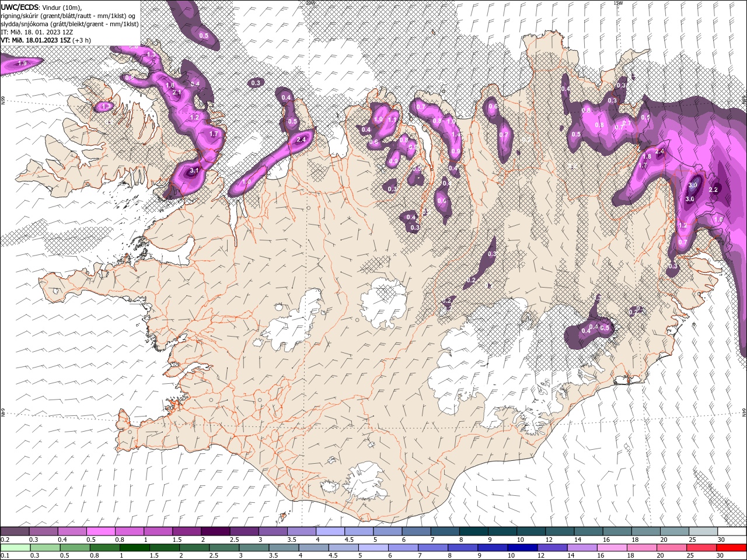
Task: Click the 3.1 precipitation value on the map
Action: point(195,170)
